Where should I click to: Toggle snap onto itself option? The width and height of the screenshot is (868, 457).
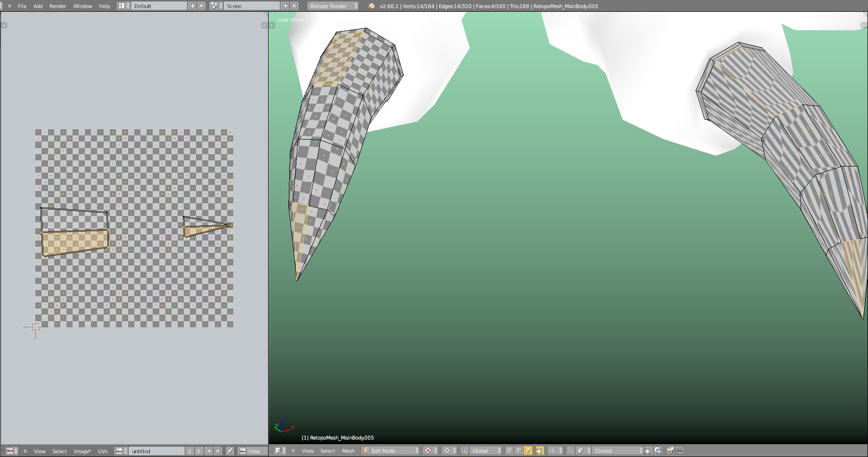click(648, 450)
